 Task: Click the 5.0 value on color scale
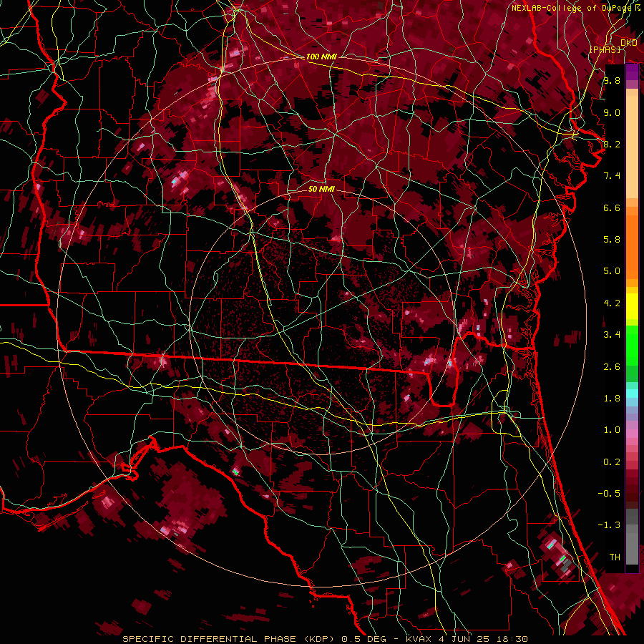point(612,271)
